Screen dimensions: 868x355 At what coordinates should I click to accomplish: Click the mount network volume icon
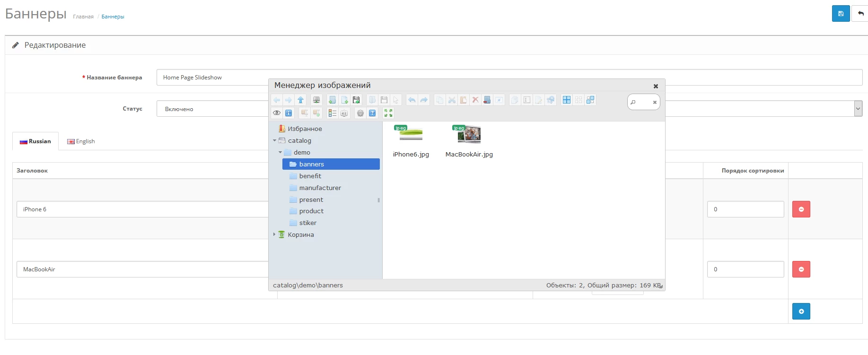pos(316,100)
